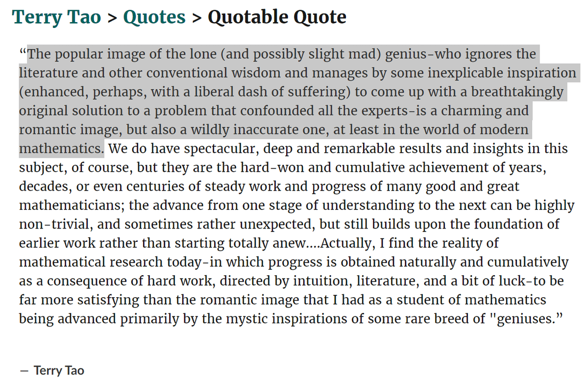Click the phrase "wildly inaccurate" in the highlighted text
Screen dimensions: 588x385
coord(230,130)
